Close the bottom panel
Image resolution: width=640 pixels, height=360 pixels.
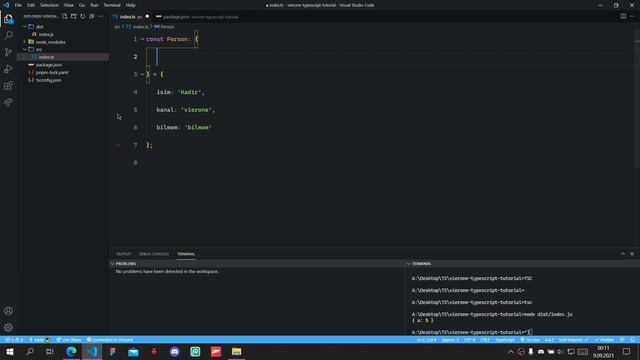(632, 254)
